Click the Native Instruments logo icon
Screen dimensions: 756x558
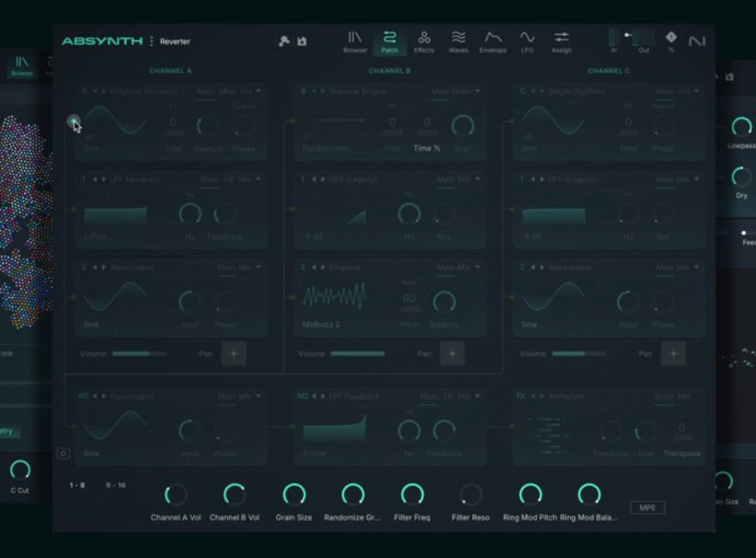coord(696,41)
